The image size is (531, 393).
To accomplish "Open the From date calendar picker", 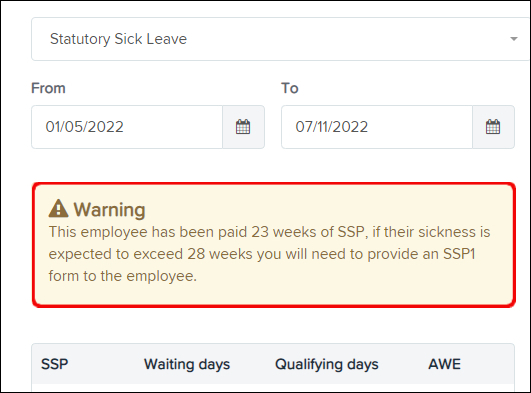I will [x=243, y=127].
